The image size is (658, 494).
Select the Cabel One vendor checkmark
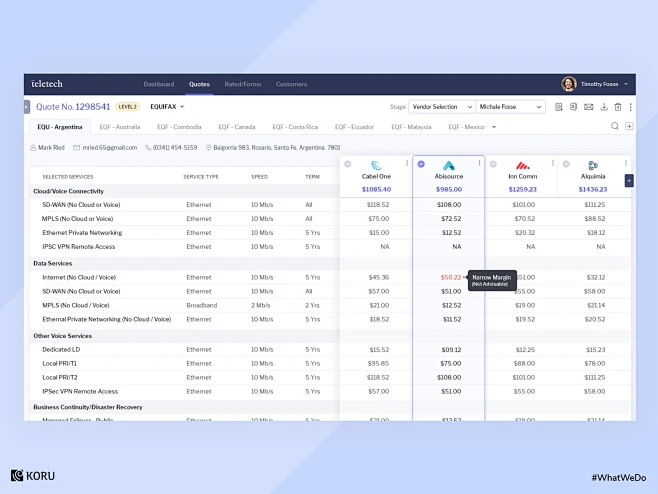click(x=348, y=164)
